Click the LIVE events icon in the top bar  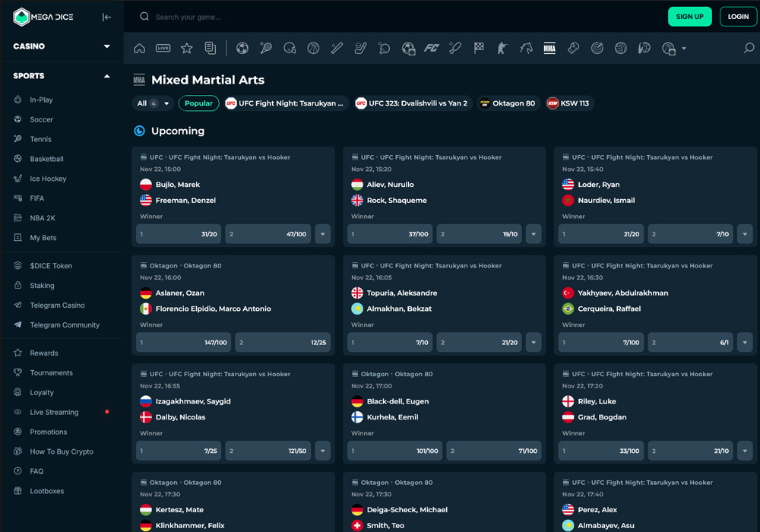click(x=163, y=48)
